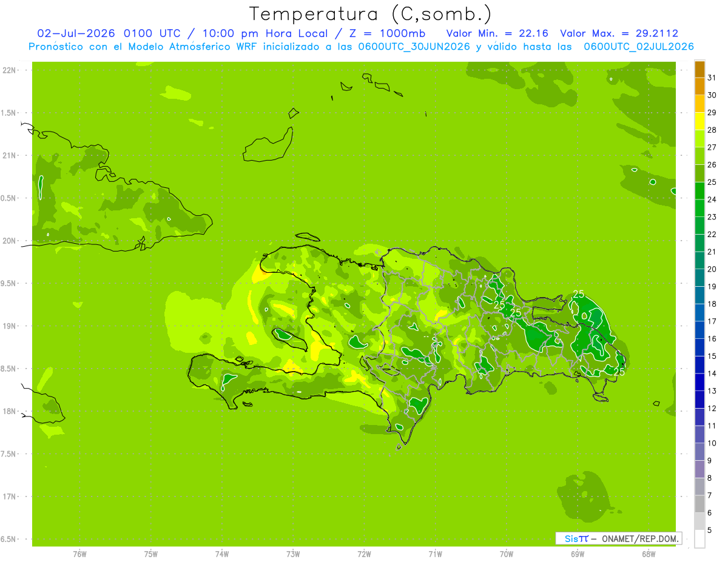
Task: Click the 'SisTT – ONAMET/REP.DOM.' credit label
Action: (619, 538)
